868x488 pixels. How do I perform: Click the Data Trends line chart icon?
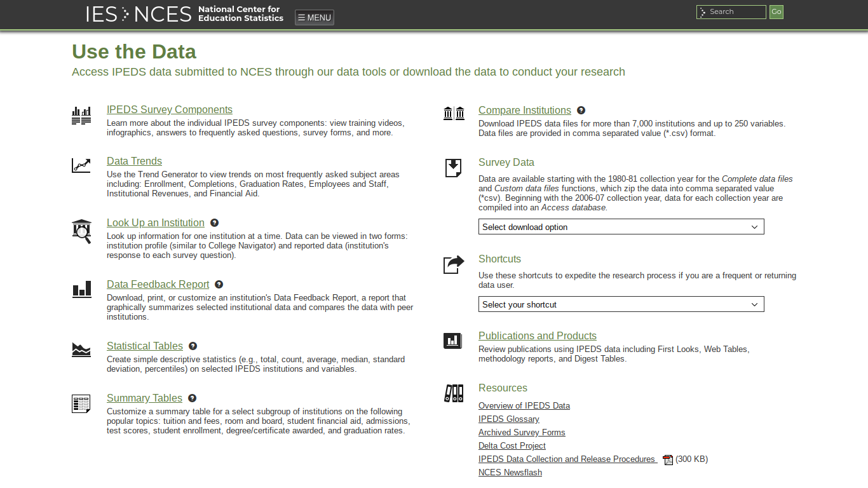pos(81,166)
